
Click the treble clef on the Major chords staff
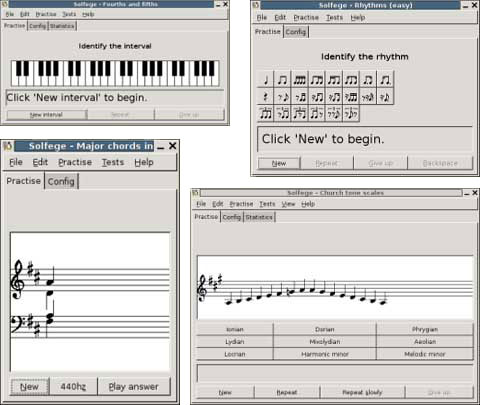point(17,279)
